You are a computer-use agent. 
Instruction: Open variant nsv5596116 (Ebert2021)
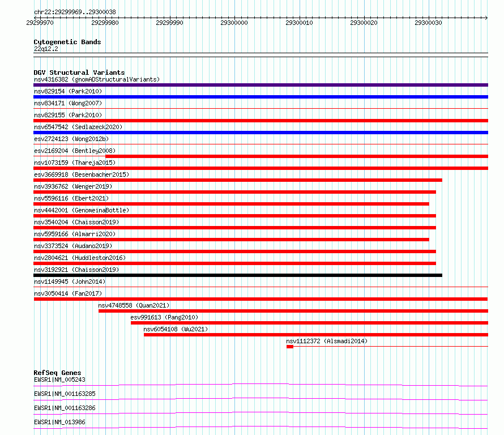[x=71, y=198]
